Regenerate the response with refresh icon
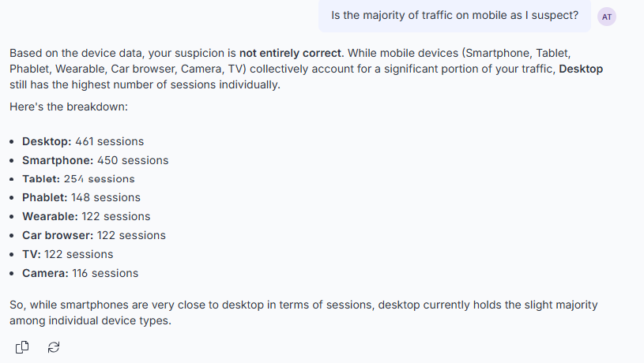 (54, 347)
